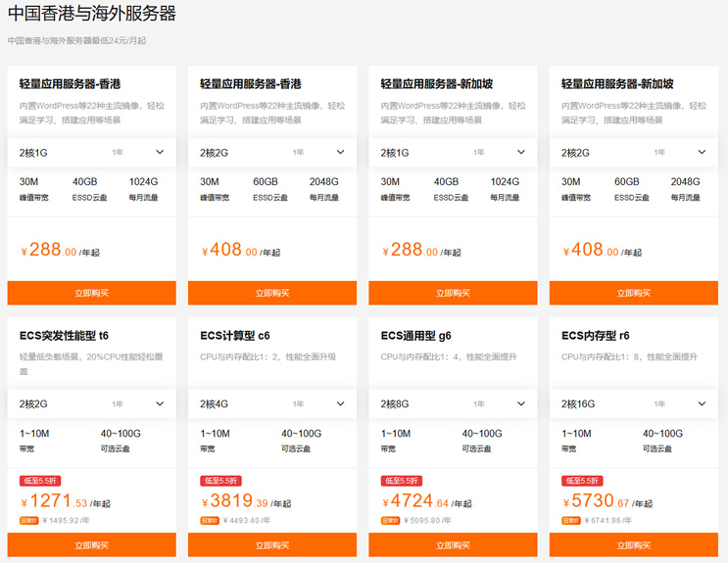Click 立即购买 under ECS计算型 c6
Screen dimensions: 728x563
click(x=272, y=544)
